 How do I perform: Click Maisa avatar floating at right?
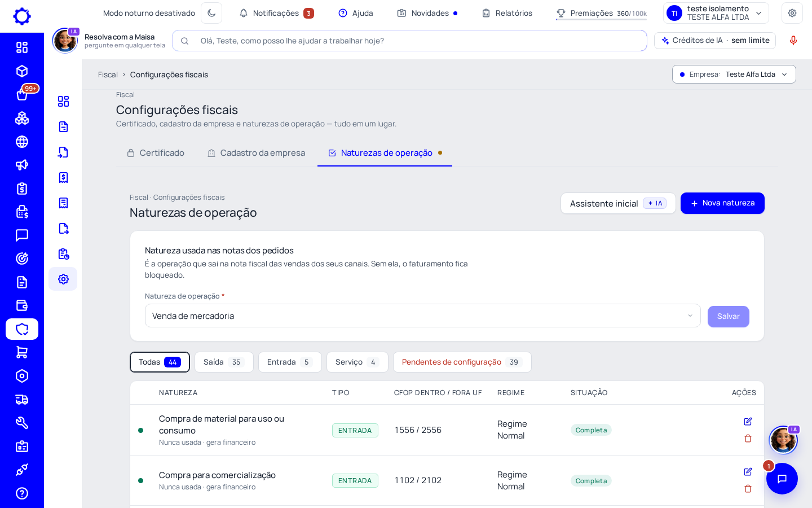pos(783,440)
